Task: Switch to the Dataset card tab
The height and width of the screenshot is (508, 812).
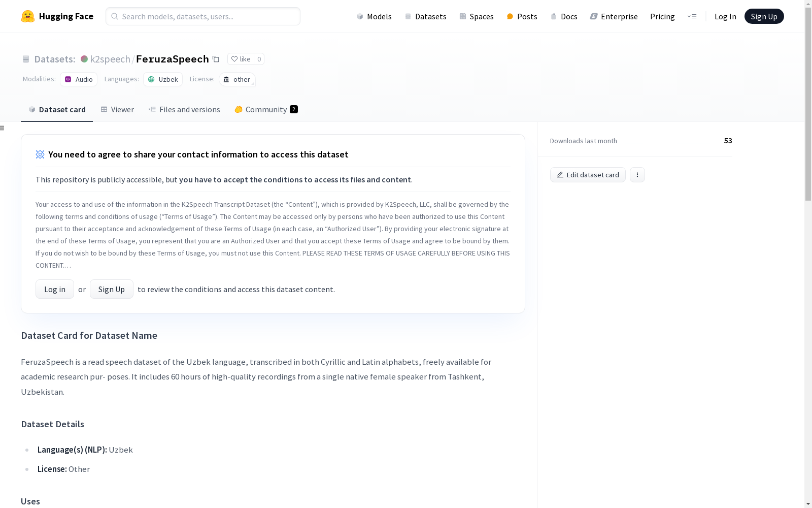Action: point(57,110)
